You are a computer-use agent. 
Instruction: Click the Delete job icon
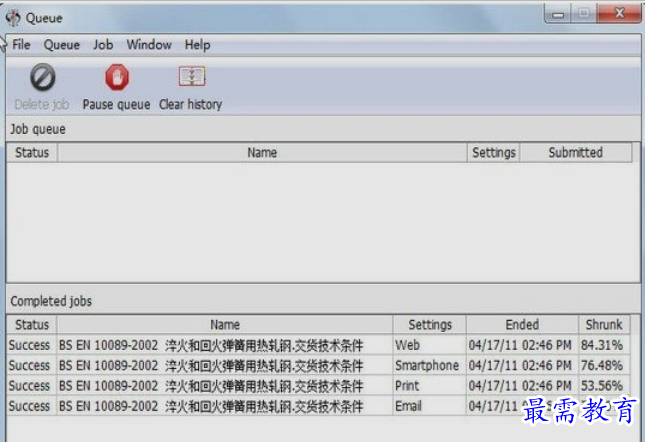tap(42, 77)
